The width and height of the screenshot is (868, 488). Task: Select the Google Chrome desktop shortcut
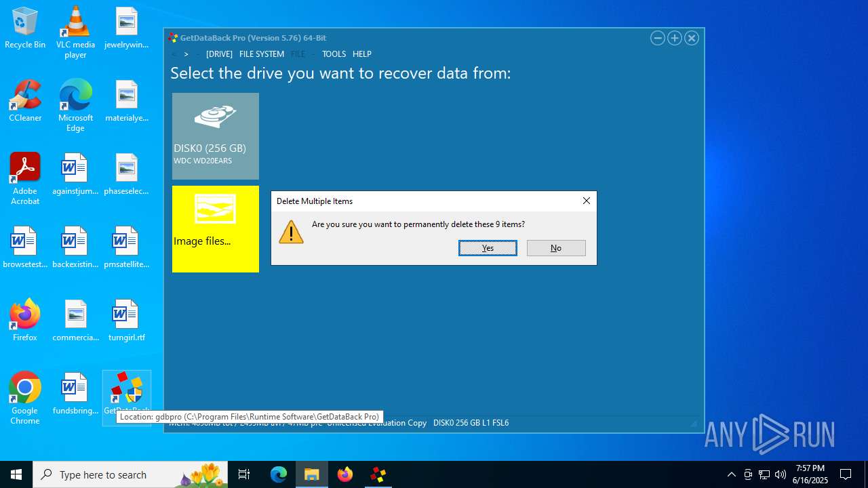point(25,399)
